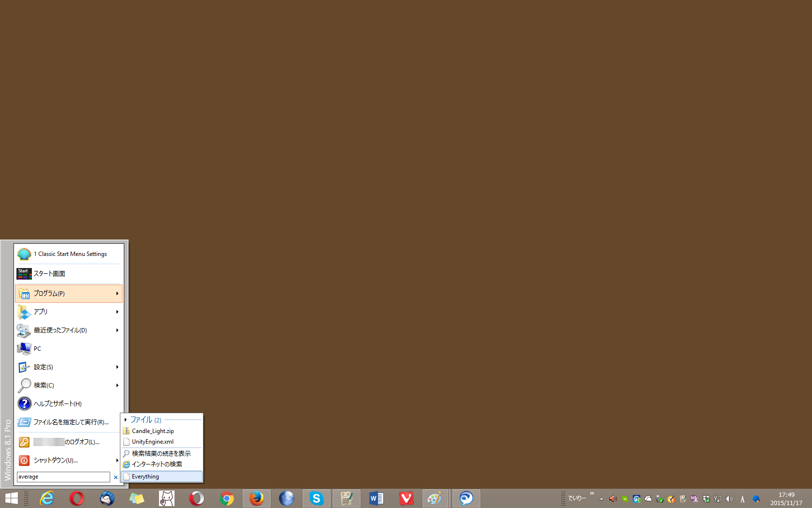Click the search box containing 'average'
The image size is (812, 508).
[63, 477]
